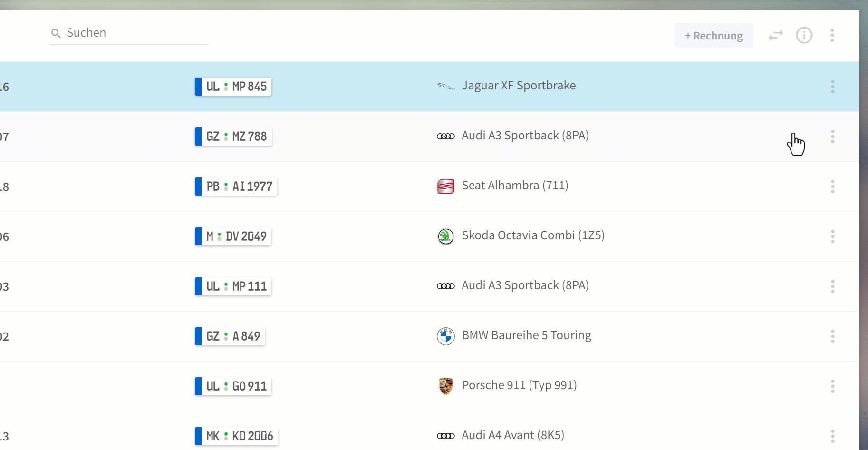Click the Suchen search field
The height and width of the screenshot is (450, 868).
tap(129, 33)
